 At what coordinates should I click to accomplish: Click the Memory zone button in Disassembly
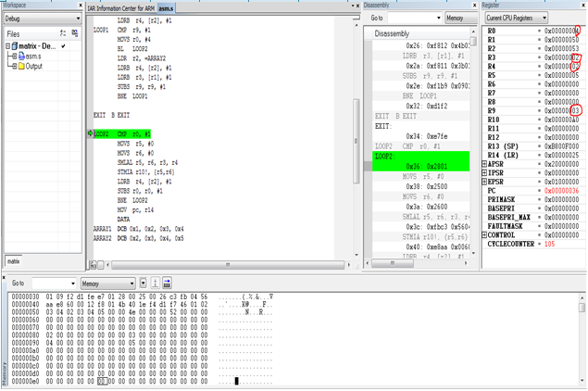click(461, 18)
